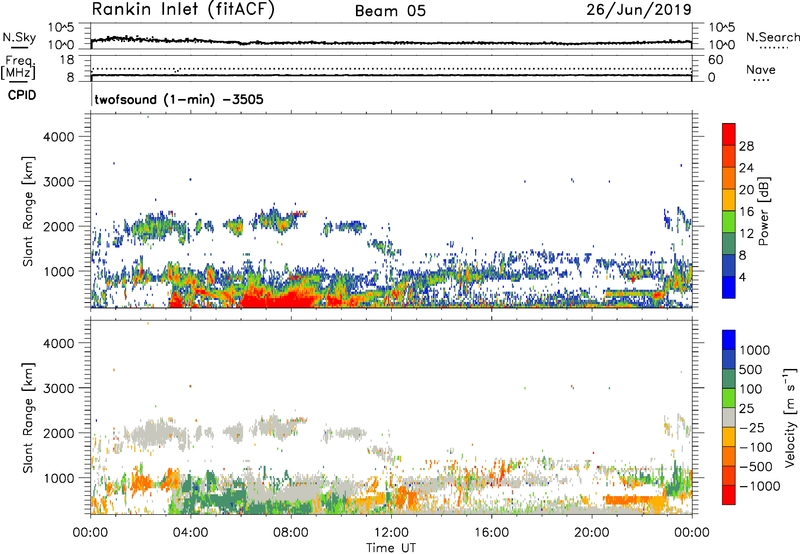Click the 12:00 time axis tick label
The image size is (800, 554).
coord(391,533)
